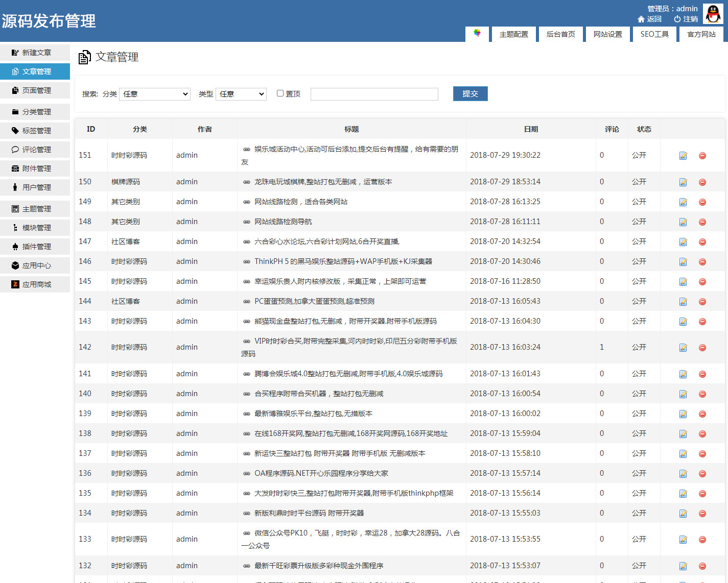728x583 pixels.
Task: Click 棋牌源码 category in row 150
Action: 126,182
